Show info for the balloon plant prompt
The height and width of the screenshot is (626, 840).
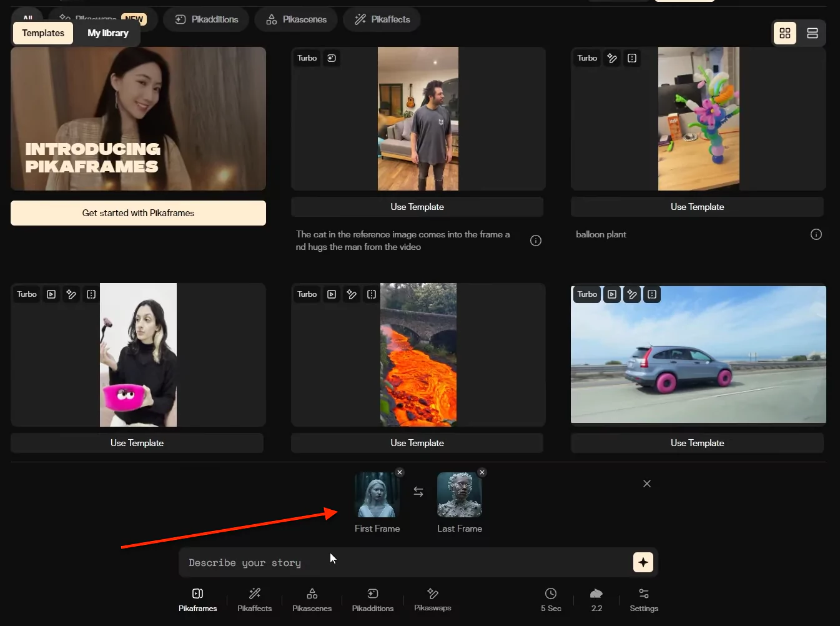click(x=816, y=234)
